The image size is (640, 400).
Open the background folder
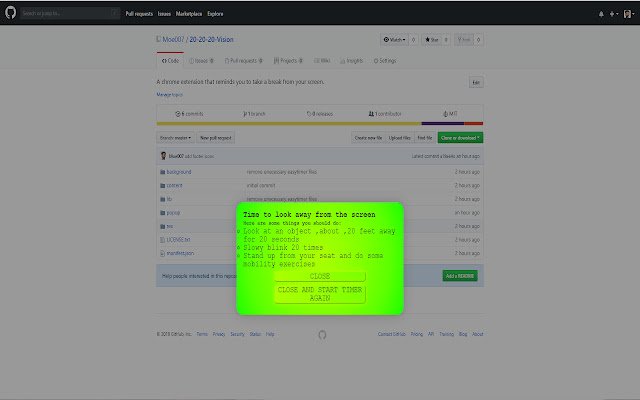pos(179,172)
